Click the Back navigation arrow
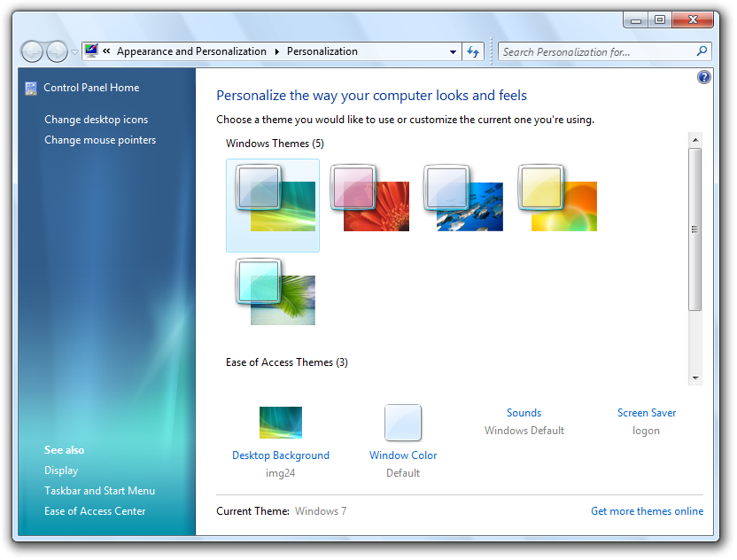This screenshot has height=560, width=737. (x=33, y=51)
